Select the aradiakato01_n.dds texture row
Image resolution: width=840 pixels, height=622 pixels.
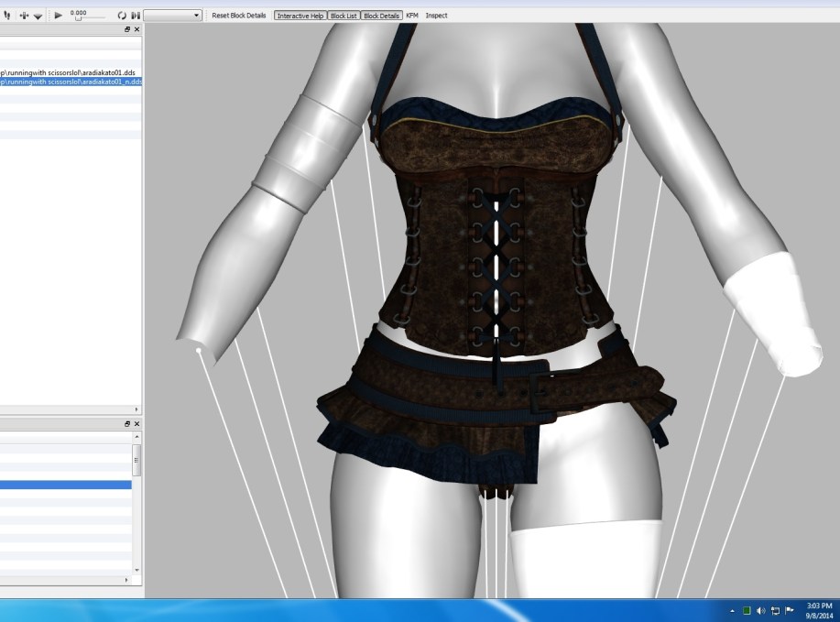(x=70, y=82)
